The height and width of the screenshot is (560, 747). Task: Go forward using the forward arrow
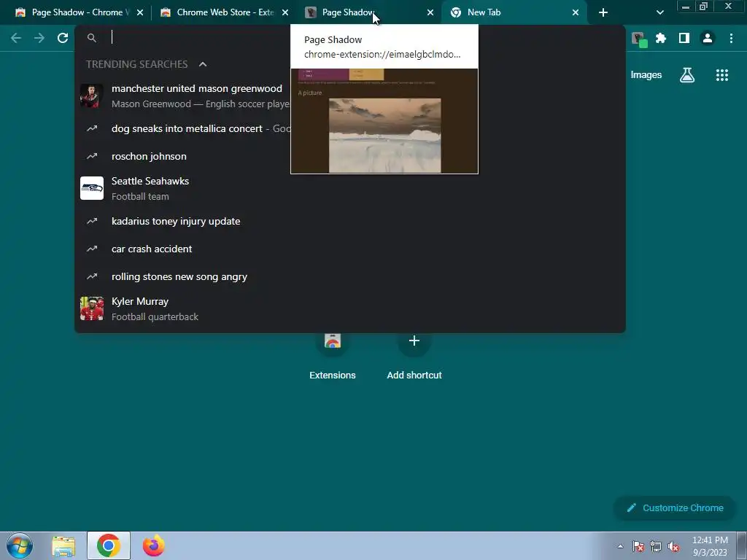pos(39,38)
